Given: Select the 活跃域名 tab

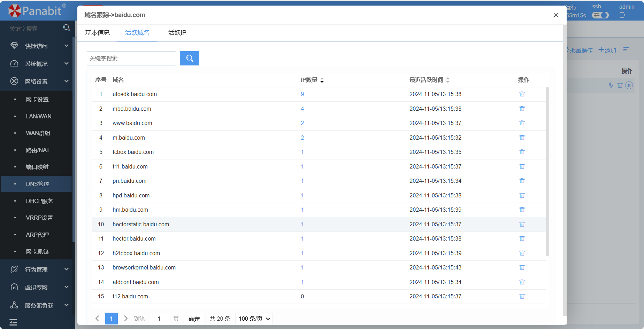Looking at the screenshot, I should pyautogui.click(x=137, y=33).
